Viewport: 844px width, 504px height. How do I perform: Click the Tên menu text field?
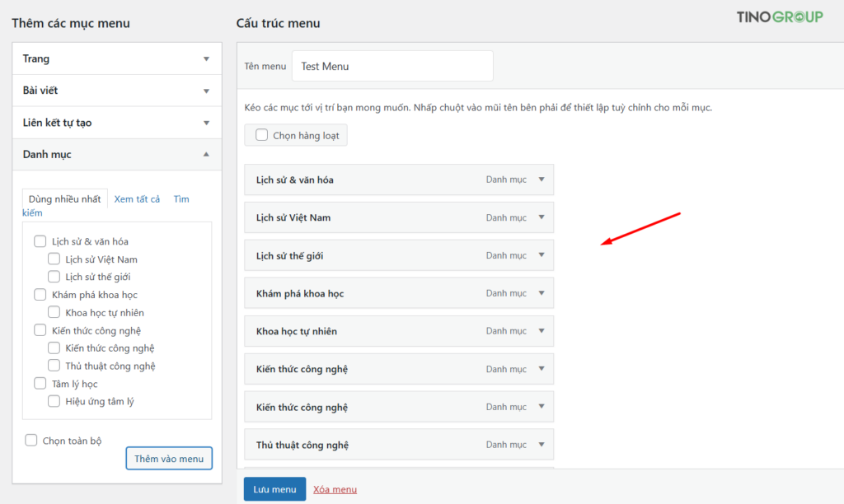tap(392, 66)
